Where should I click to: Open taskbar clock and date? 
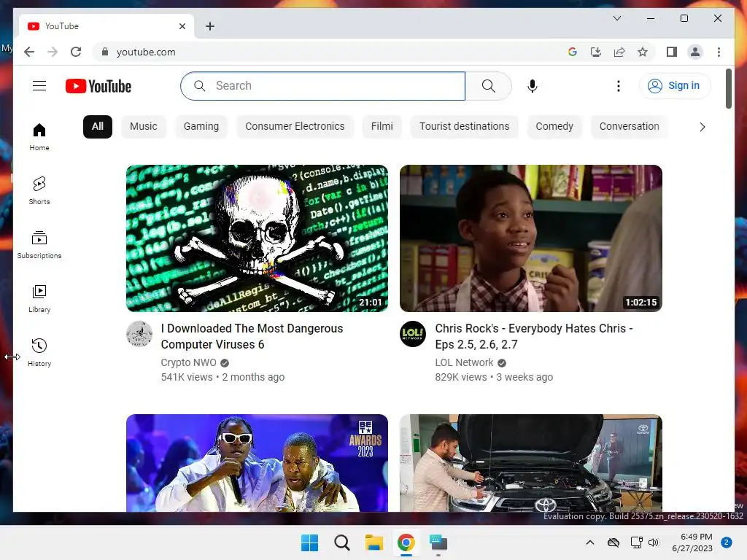(x=693, y=542)
